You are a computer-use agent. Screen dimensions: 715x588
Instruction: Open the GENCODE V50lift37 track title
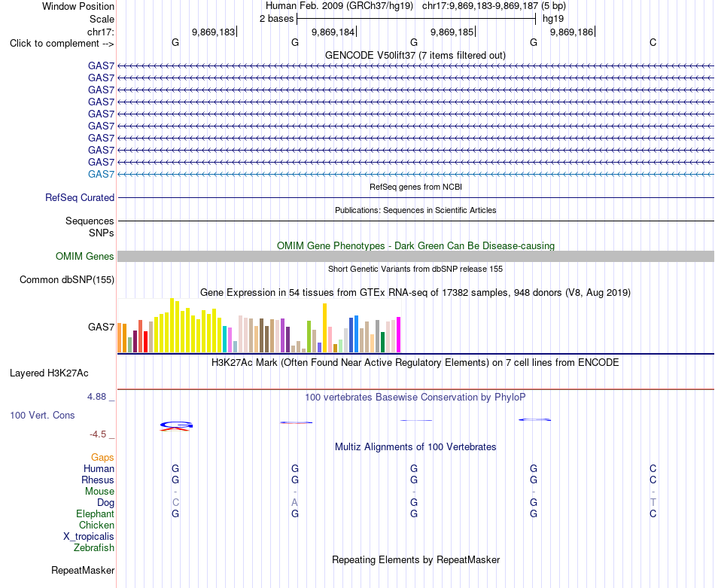point(415,55)
